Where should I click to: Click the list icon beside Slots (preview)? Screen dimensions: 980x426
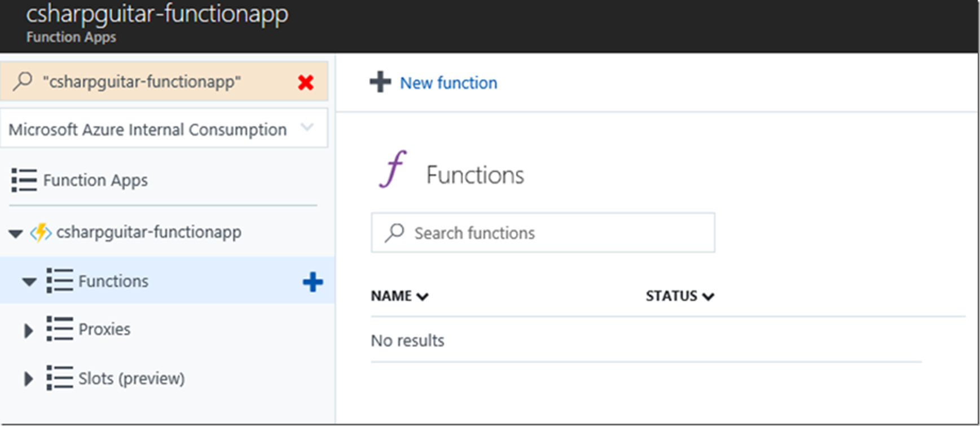pos(60,377)
